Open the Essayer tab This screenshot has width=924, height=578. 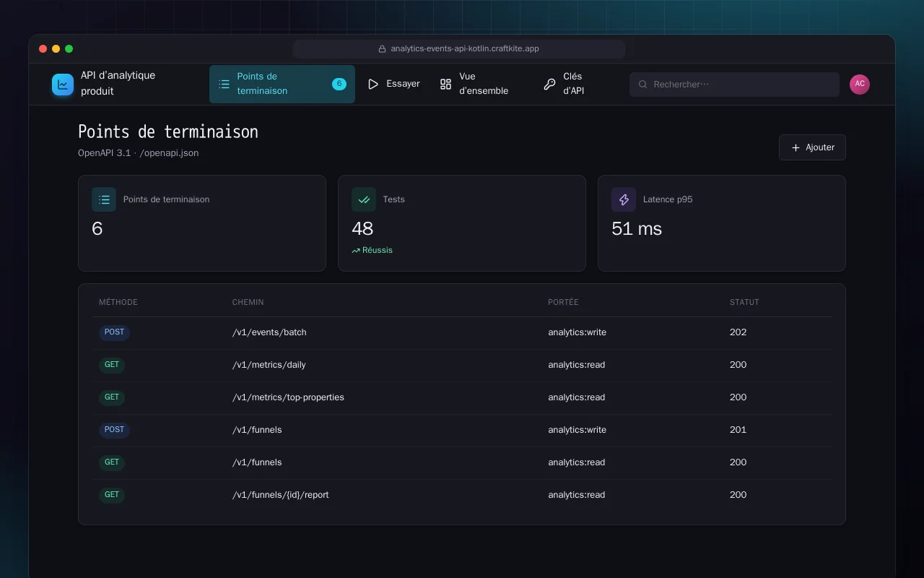tap(393, 85)
